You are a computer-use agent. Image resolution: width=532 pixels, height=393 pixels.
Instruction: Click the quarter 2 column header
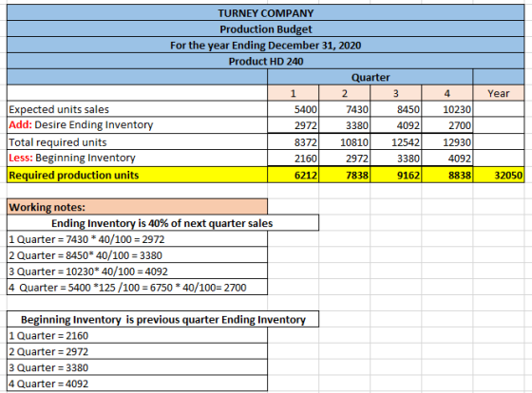[x=344, y=93]
